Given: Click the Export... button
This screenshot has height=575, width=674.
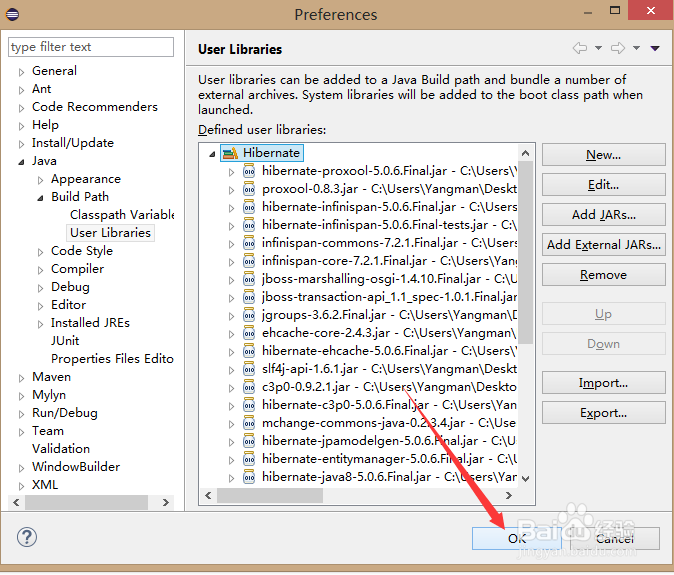Looking at the screenshot, I should pos(604,413).
